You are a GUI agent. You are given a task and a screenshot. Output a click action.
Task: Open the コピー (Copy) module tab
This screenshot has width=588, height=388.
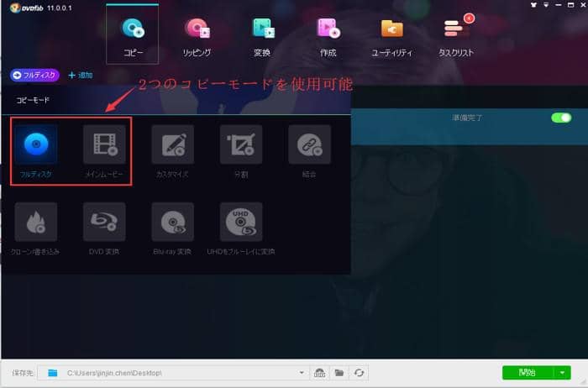[x=133, y=34]
